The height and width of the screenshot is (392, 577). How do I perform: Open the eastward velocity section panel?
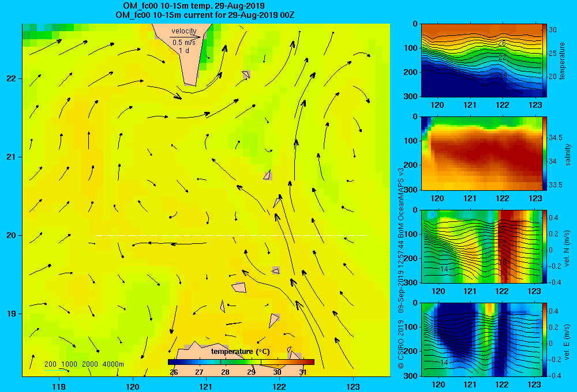pos(481,340)
